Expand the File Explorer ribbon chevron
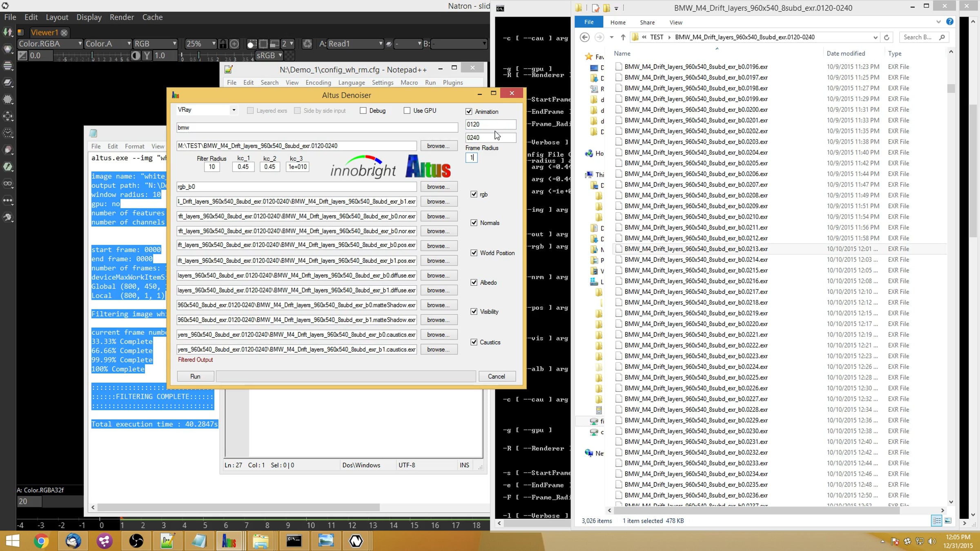This screenshot has height=551, width=980. pos(938,22)
